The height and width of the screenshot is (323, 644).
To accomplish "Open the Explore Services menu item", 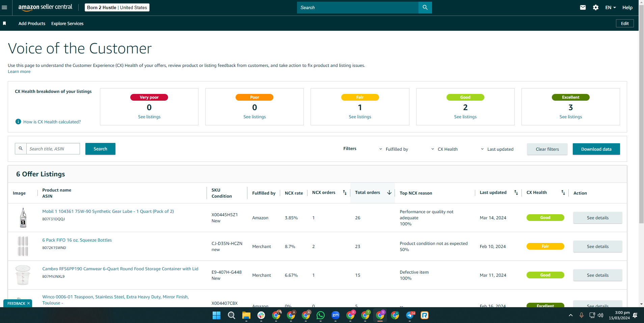I will click(x=67, y=23).
